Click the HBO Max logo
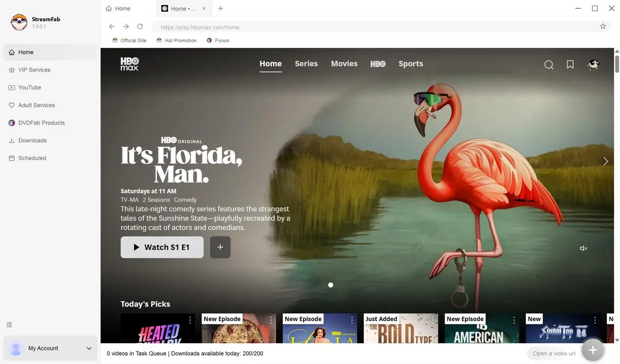620x364 pixels. (129, 64)
